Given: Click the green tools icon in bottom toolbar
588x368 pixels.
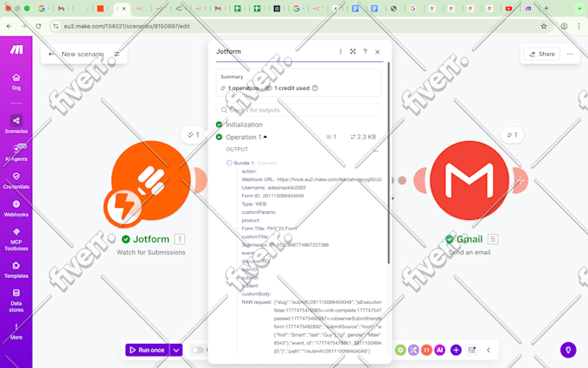Looking at the screenshot, I should [400, 350].
